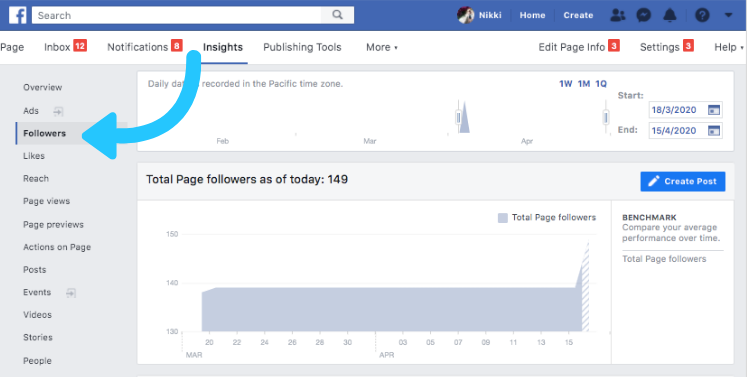This screenshot has width=747, height=377.
Task: Open the Messenger icon
Action: coord(644,15)
